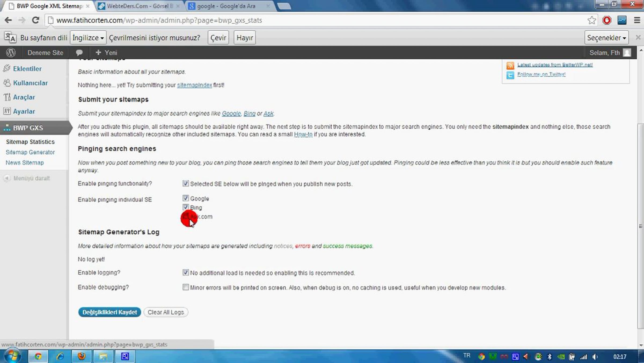The width and height of the screenshot is (644, 363).
Task: Click the red Opera-style extension icon
Action: tap(607, 20)
